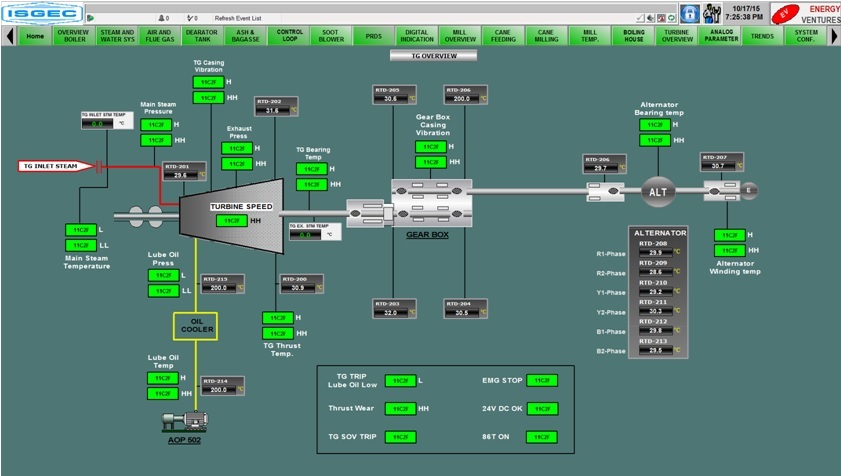Open the DIGITAL INDICATION page
The width and height of the screenshot is (841, 476).
coord(417,36)
